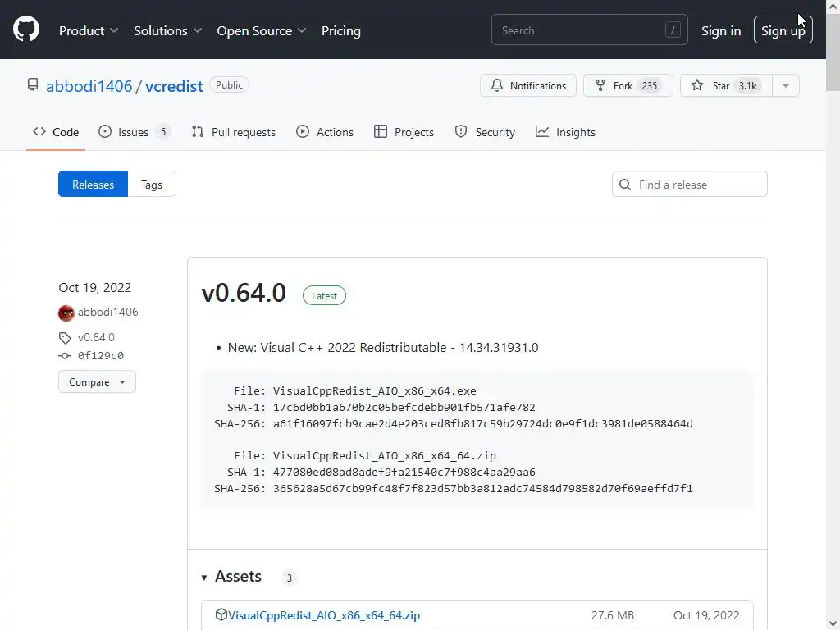Screen dimensions: 840x630
Task: Click the Notifications bell button
Action: [527, 85]
